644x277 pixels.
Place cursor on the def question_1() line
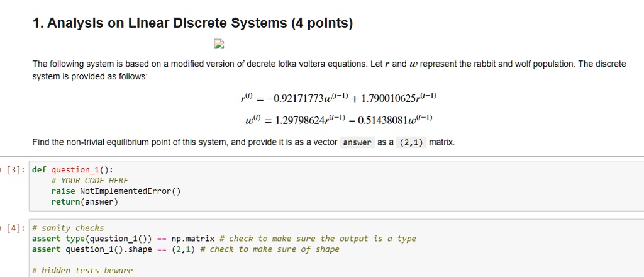(x=72, y=170)
